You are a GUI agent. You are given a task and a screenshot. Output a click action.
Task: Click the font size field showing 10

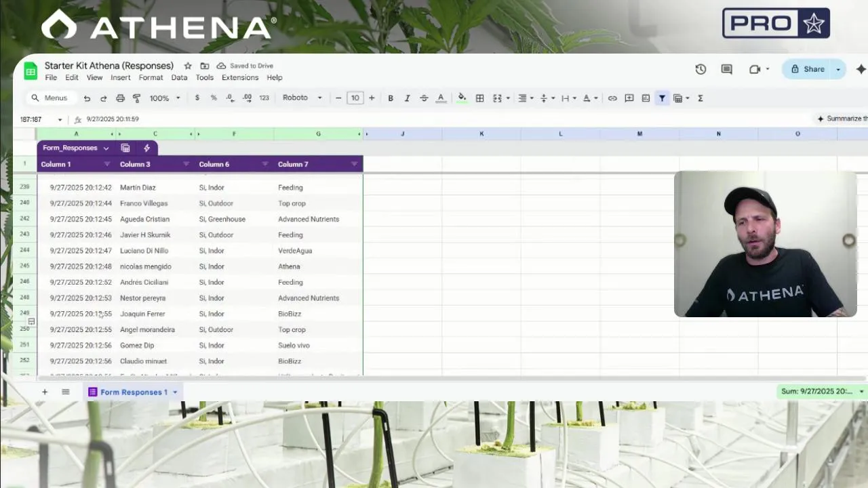point(355,98)
